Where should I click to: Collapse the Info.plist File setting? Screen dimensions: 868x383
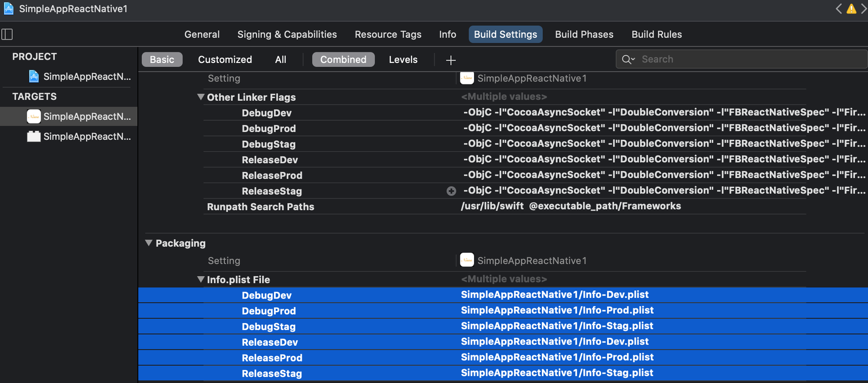(x=200, y=280)
